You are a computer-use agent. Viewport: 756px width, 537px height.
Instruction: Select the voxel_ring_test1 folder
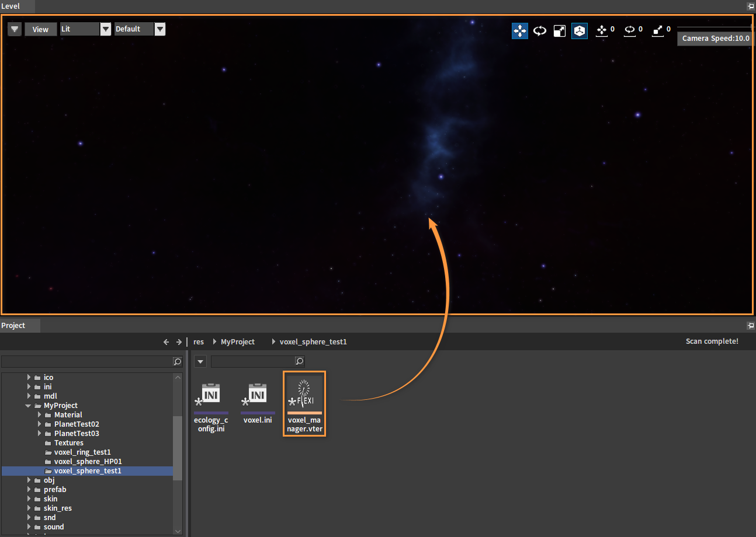coord(82,452)
